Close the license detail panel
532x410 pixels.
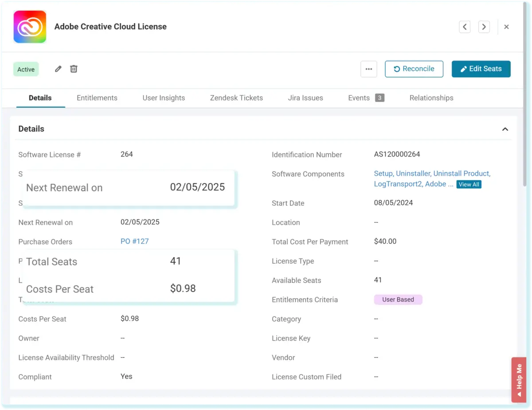coord(506,27)
